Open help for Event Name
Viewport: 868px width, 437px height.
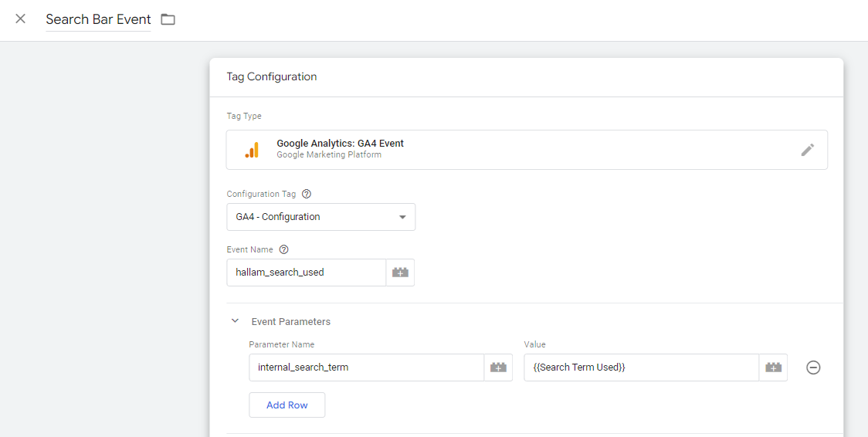284,249
